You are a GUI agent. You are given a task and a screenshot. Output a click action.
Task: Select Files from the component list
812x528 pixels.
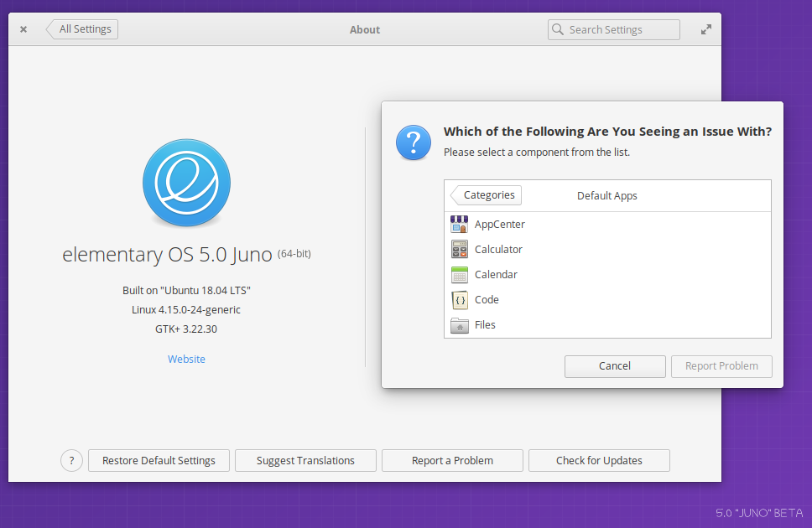coord(607,325)
